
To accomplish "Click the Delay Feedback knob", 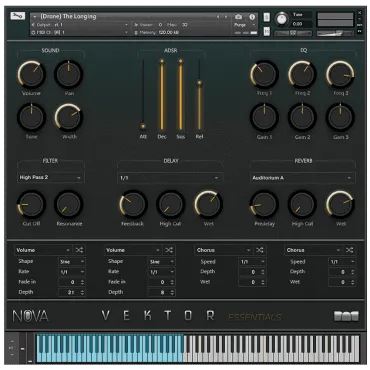I will [x=133, y=204].
